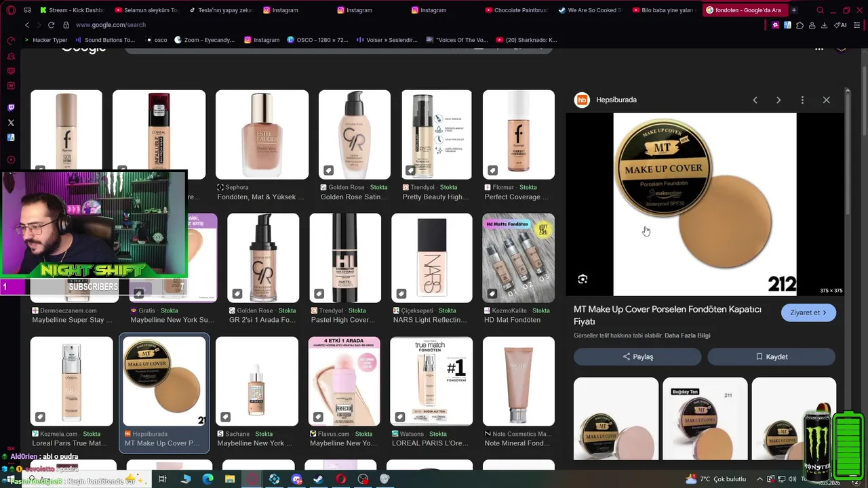Open the Pastel High Cover thumbnail
The image size is (868, 488).
coord(345,258)
